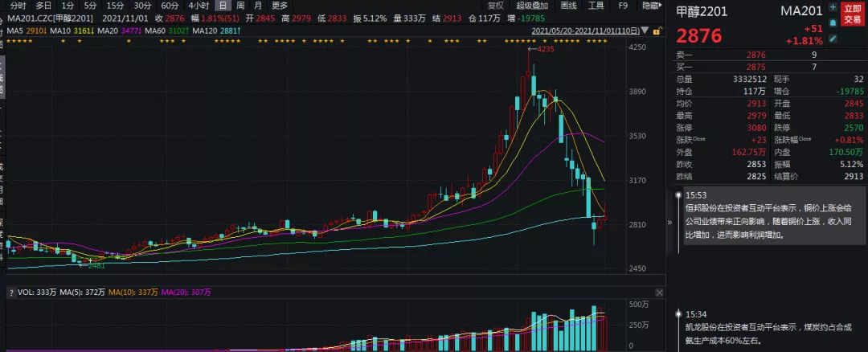Viewport: 868px width, 352px height.
Task: Switch to 周 weekly period
Action: tap(240, 6)
